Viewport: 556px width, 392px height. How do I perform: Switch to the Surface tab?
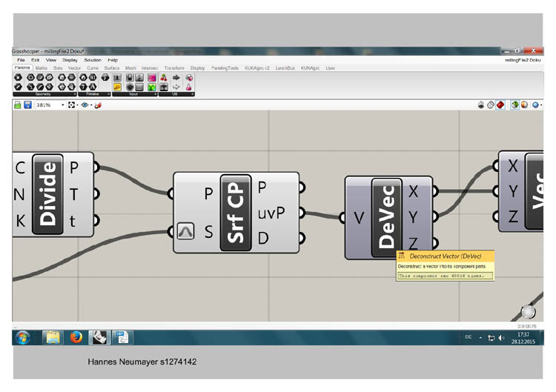(112, 67)
